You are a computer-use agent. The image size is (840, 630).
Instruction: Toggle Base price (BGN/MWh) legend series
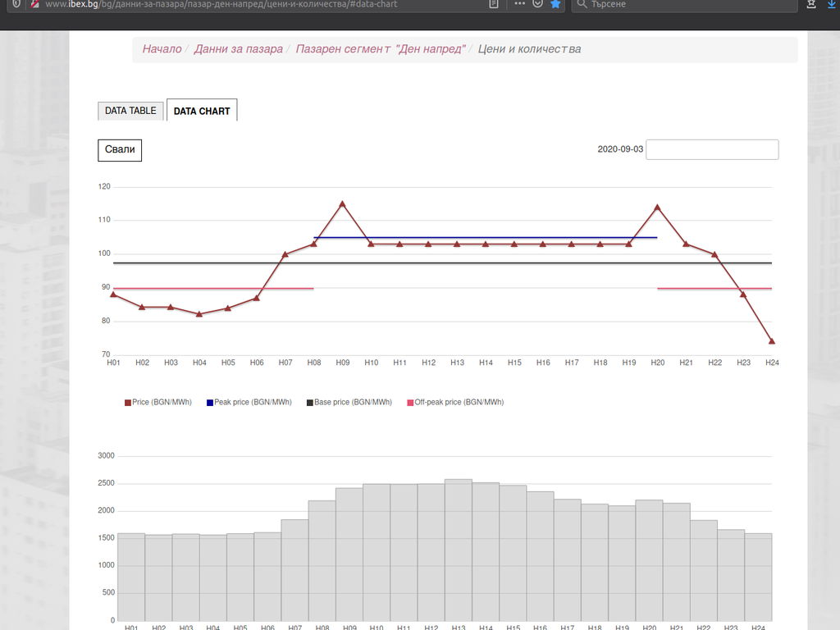351,403
